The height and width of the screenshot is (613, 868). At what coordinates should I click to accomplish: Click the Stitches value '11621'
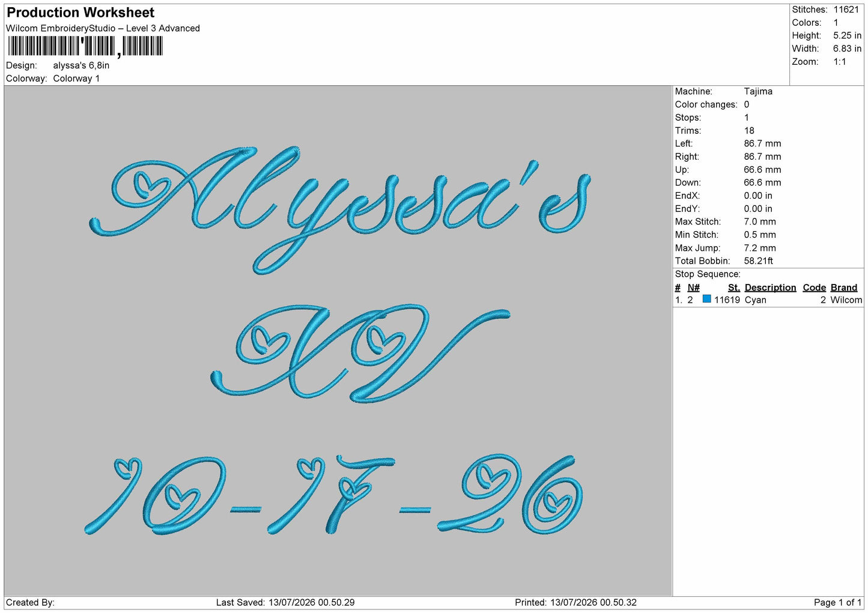[x=846, y=10]
